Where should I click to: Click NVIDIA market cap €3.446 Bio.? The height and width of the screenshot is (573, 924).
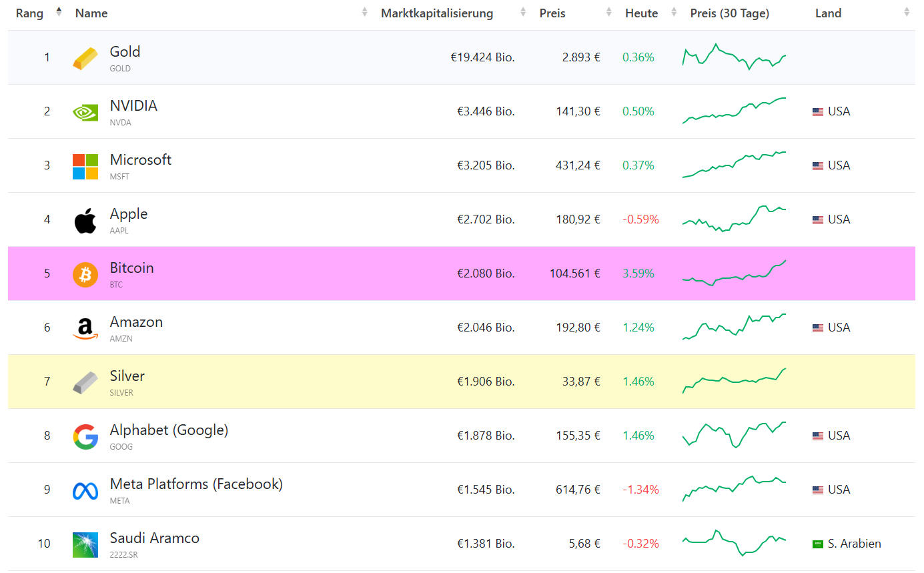486,111
